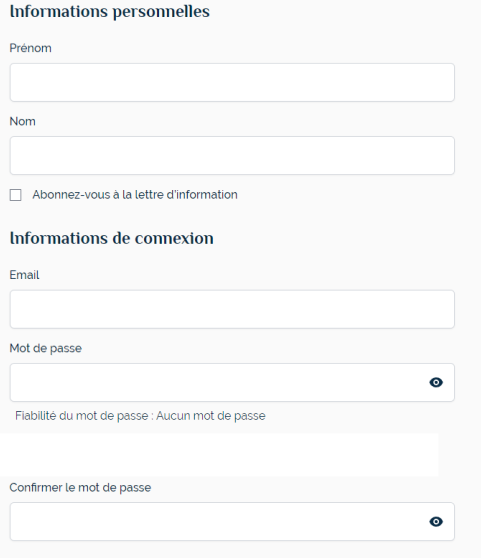The image size is (481, 558).
Task: Select the Nom text field
Action: click(232, 156)
